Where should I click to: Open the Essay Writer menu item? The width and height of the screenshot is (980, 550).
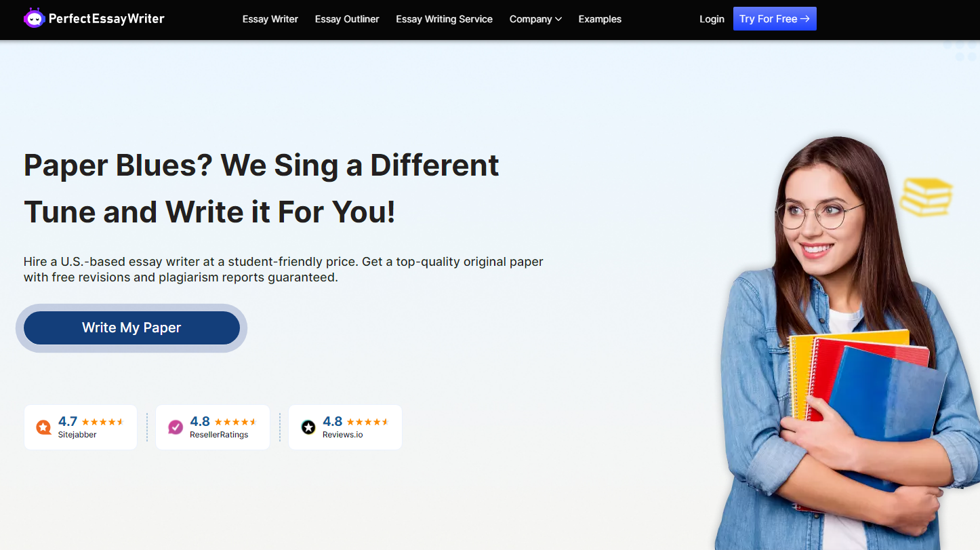270,19
